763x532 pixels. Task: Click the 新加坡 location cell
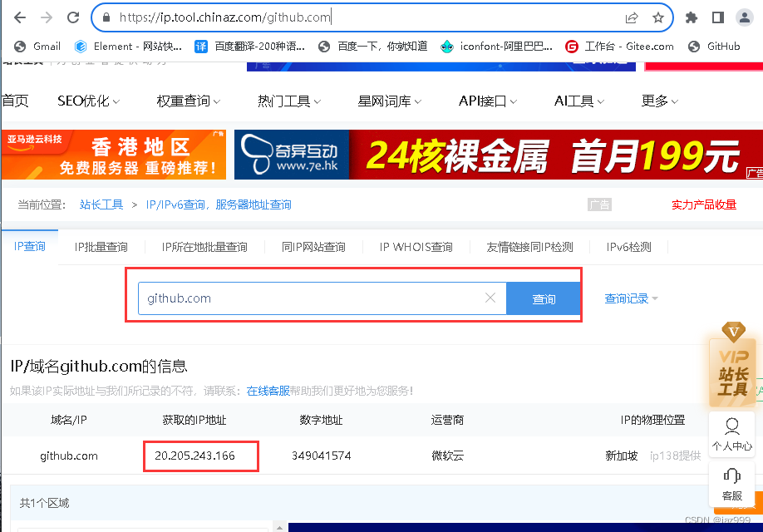coord(622,456)
